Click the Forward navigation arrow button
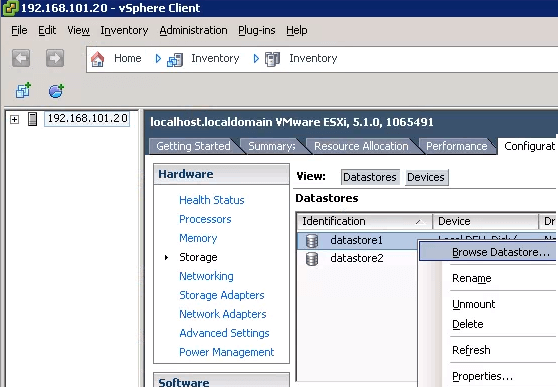Screen dimensions: 558x387 [x=55, y=58]
